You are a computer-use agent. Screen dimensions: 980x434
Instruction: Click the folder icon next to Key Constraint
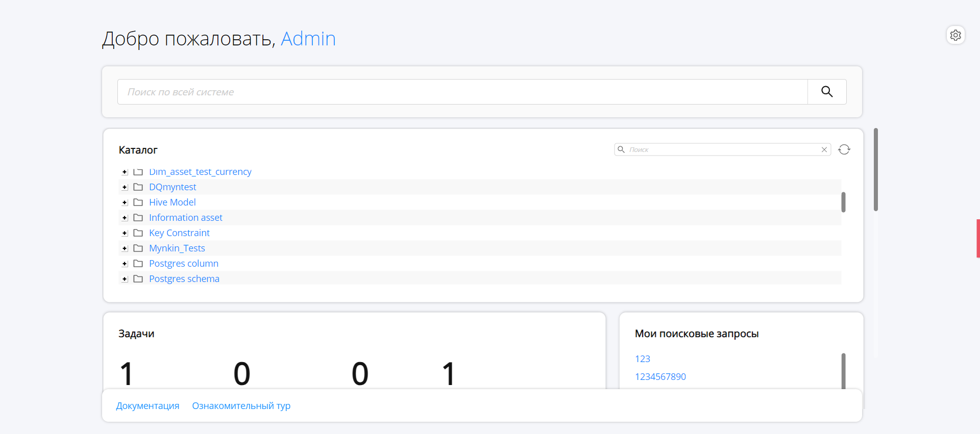pyautogui.click(x=138, y=233)
